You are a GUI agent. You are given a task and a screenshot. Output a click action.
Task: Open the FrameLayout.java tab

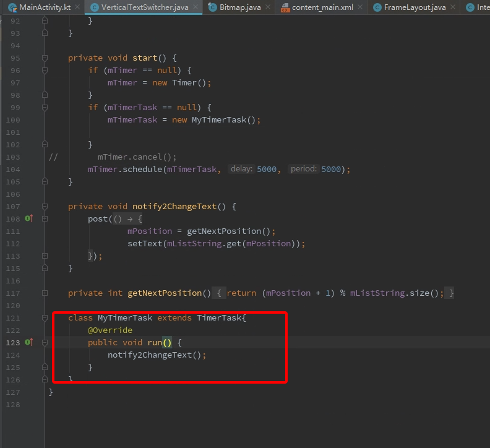[x=415, y=7]
